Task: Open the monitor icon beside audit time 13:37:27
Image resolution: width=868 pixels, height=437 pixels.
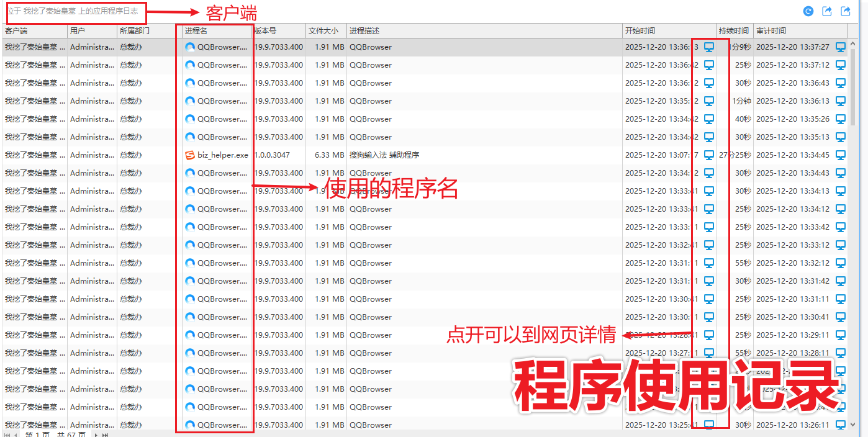Action: pyautogui.click(x=841, y=47)
